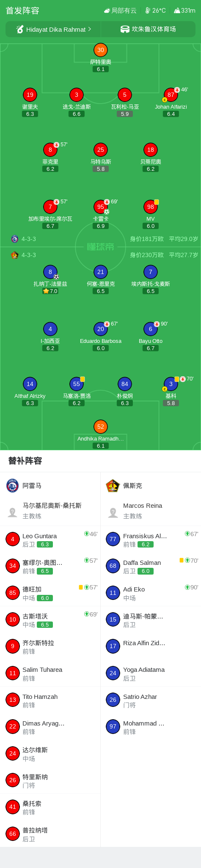Tap the blue number 8 扎纳丁-法里兹 badge

[x=50, y=272]
